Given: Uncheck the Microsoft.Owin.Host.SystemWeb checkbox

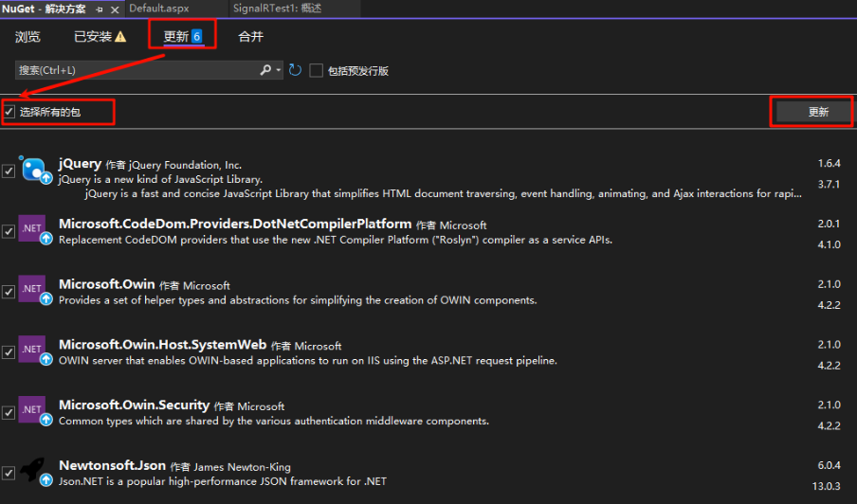Looking at the screenshot, I should click(9, 352).
